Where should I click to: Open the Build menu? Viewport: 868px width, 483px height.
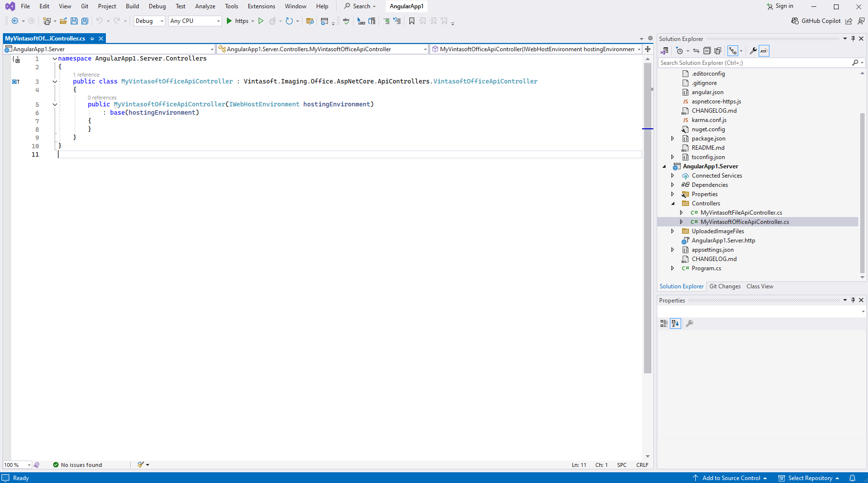[x=132, y=6]
